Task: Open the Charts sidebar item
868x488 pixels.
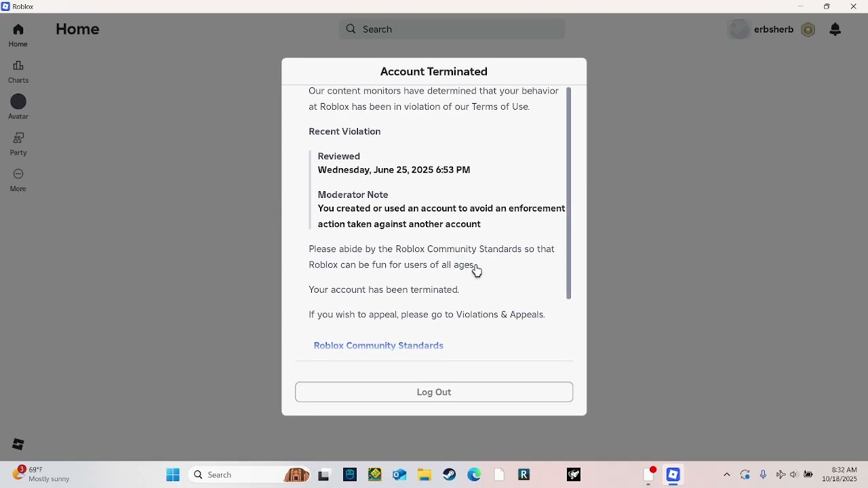Action: click(x=18, y=72)
